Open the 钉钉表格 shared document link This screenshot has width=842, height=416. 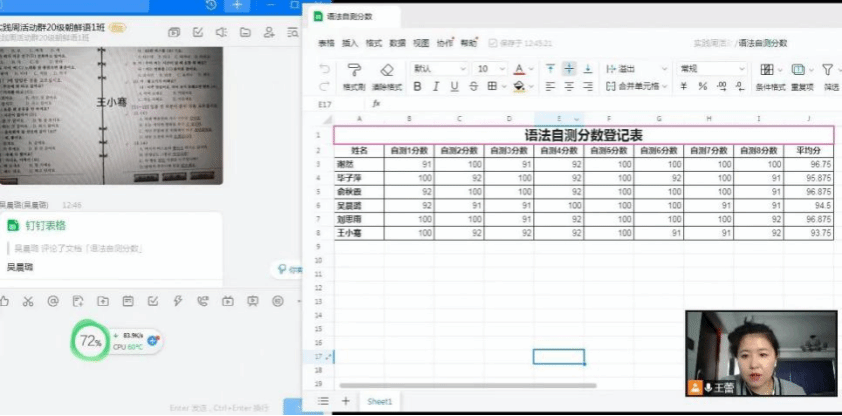tap(46, 226)
